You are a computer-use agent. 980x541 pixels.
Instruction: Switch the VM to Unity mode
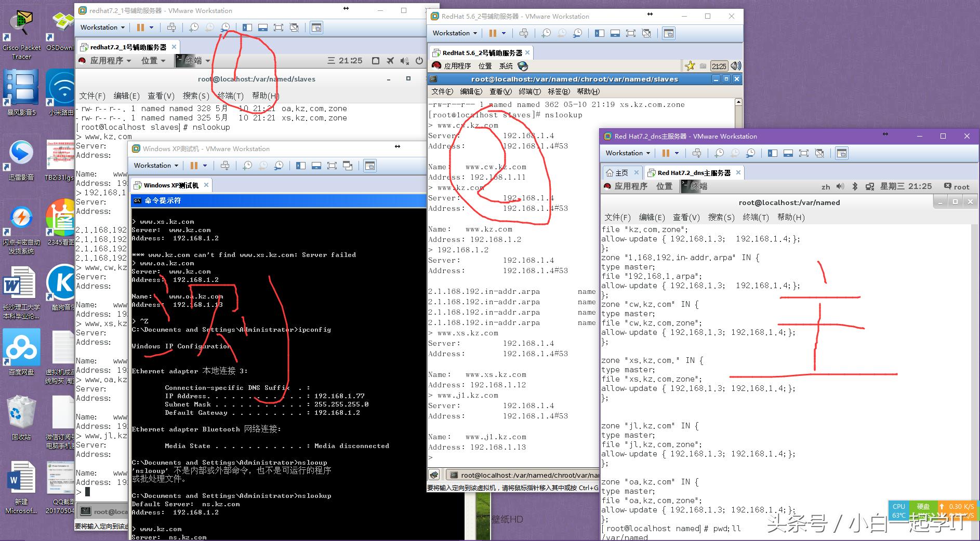[294, 27]
